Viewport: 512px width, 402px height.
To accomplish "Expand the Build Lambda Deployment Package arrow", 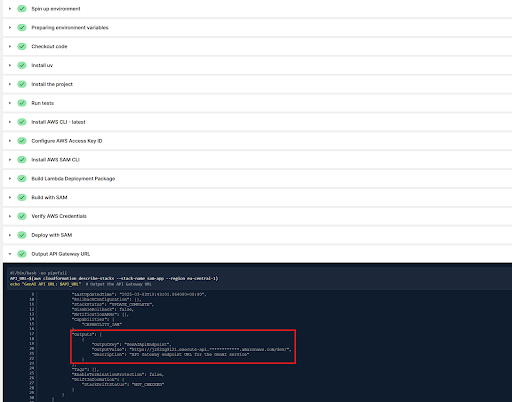I will coord(10,179).
